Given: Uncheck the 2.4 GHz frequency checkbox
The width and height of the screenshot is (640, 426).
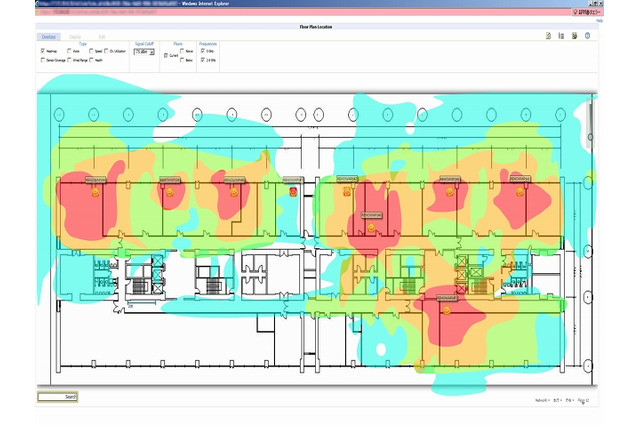Looking at the screenshot, I should pyautogui.click(x=204, y=60).
